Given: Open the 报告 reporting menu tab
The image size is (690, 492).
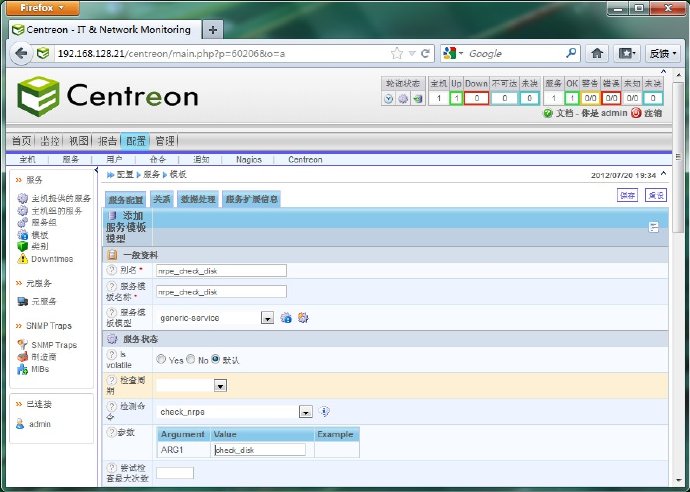Looking at the screenshot, I should tap(107, 141).
